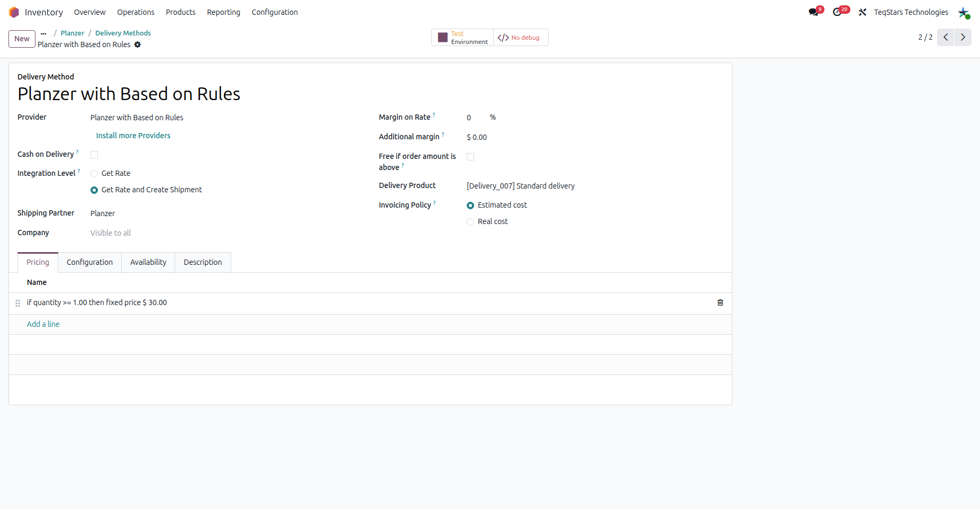
Task: Select Estimated cost invoicing policy
Action: click(470, 206)
